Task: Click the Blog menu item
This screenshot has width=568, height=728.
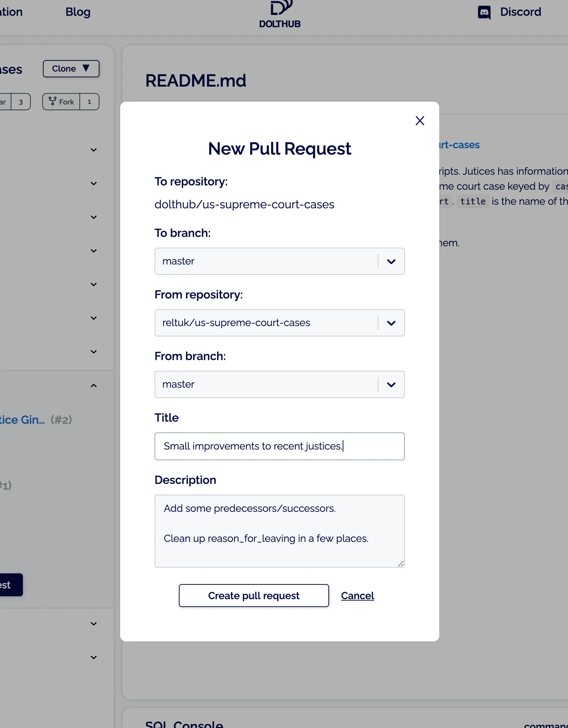Action: coord(78,12)
